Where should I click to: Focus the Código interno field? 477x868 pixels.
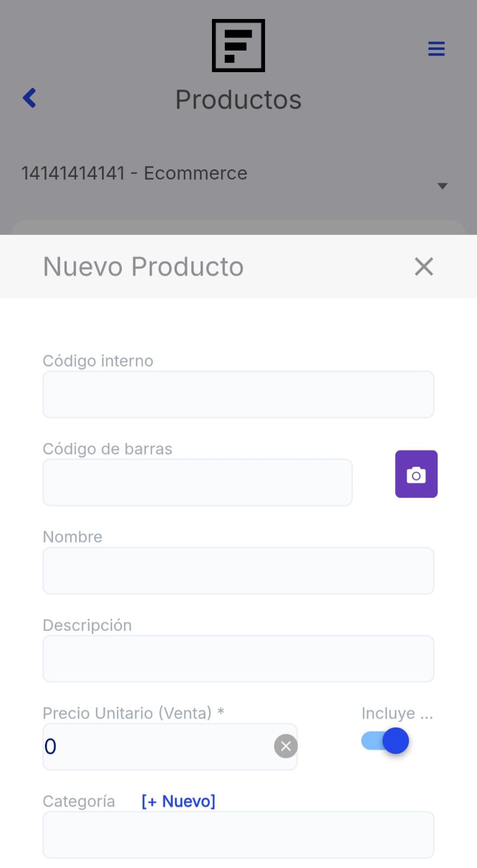point(238,394)
